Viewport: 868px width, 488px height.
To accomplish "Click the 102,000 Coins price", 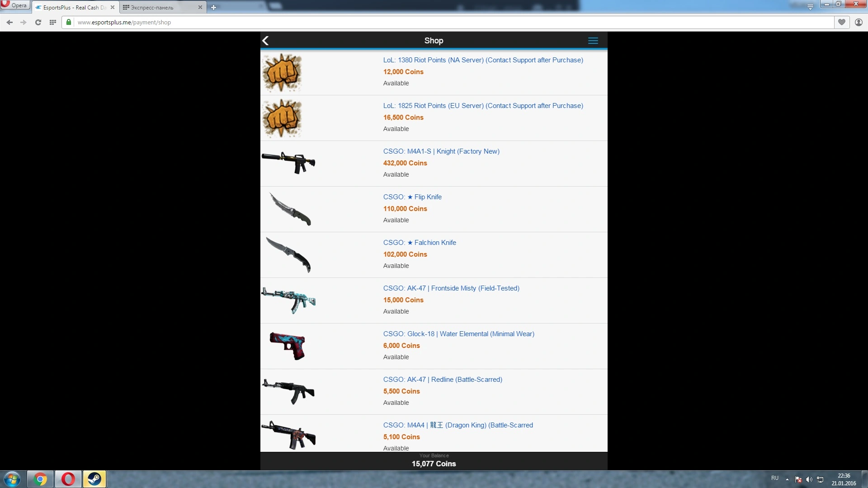I will pos(405,254).
